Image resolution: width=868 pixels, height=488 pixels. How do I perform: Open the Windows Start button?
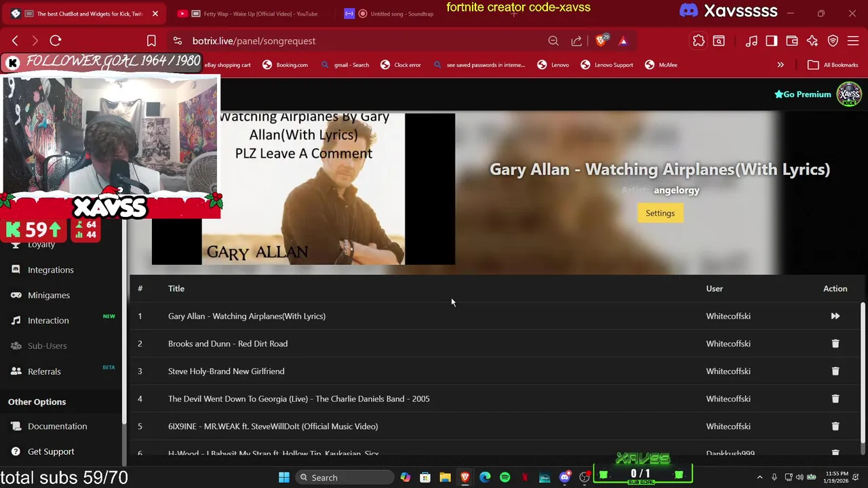(x=284, y=477)
